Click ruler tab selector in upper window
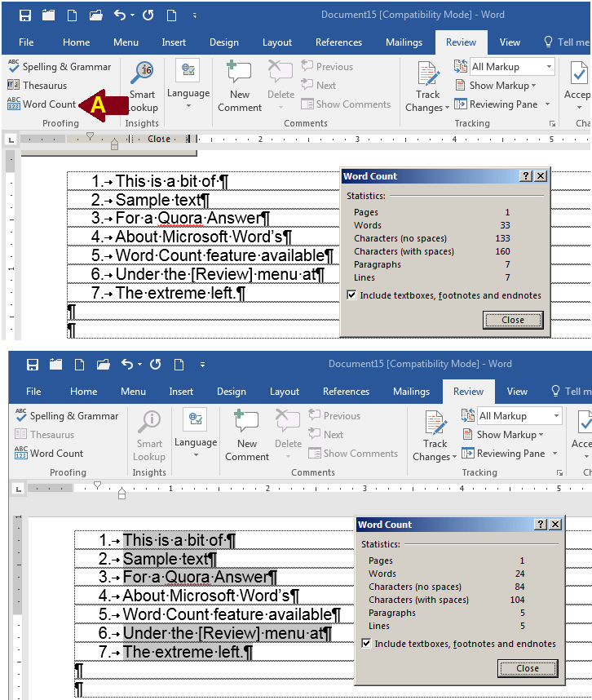Screen dimensions: 592x700 11,140
